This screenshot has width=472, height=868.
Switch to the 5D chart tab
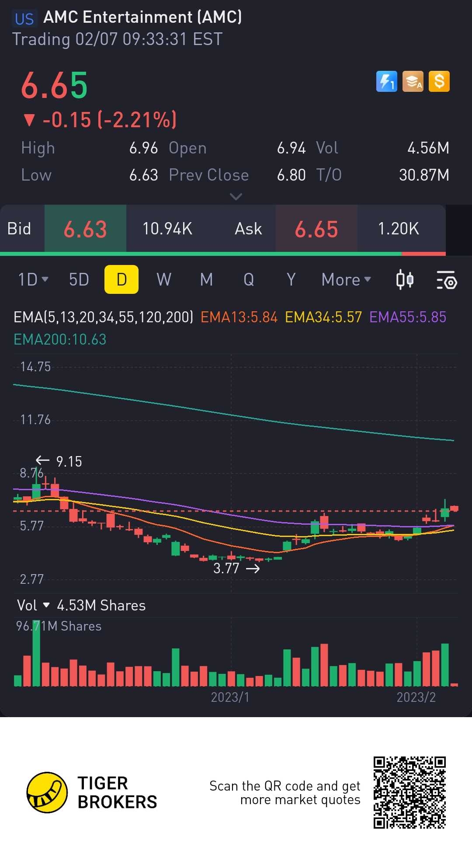click(79, 279)
